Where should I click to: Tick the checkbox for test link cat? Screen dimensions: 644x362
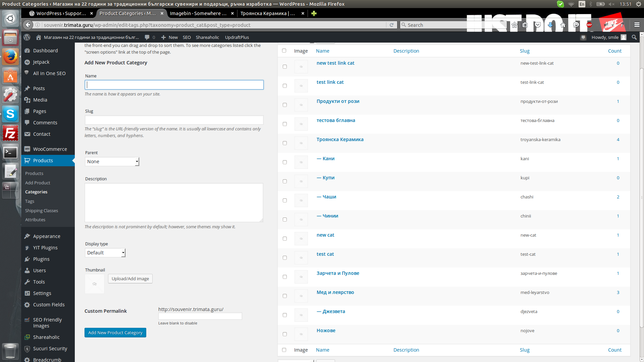(x=285, y=86)
